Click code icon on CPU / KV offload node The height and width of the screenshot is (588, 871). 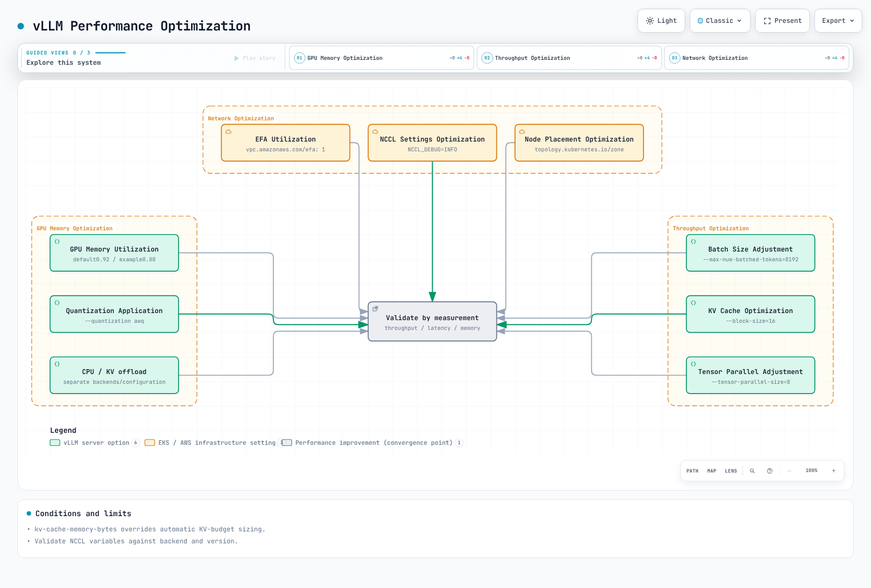click(x=57, y=364)
